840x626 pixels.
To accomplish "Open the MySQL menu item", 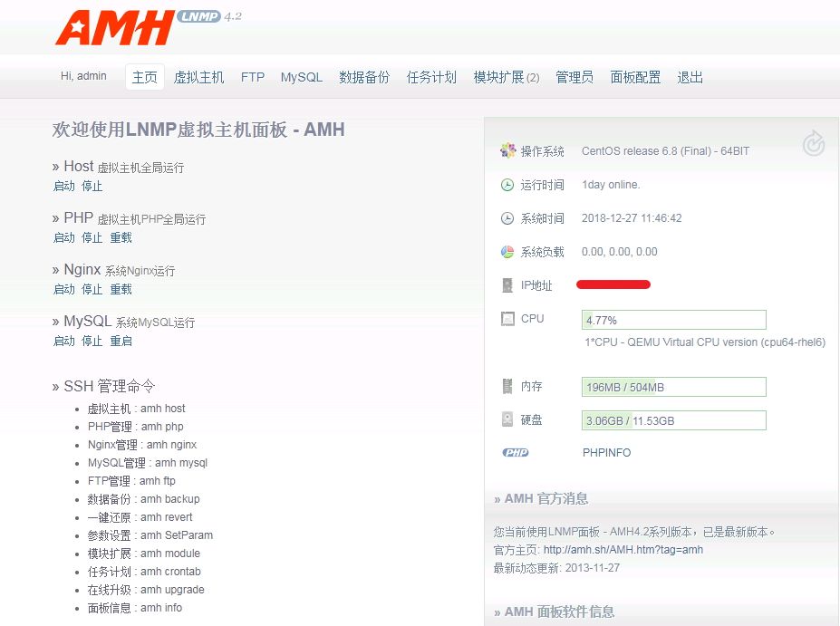I will click(x=302, y=77).
